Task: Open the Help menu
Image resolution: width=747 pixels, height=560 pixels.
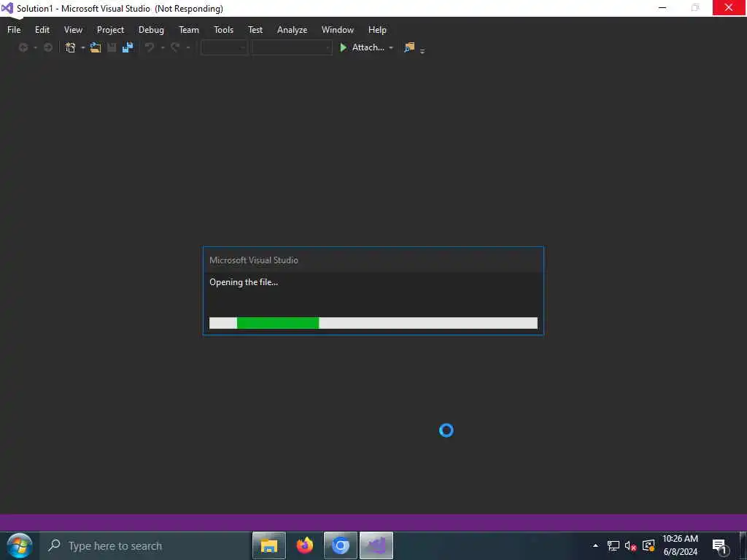Action: point(377,29)
